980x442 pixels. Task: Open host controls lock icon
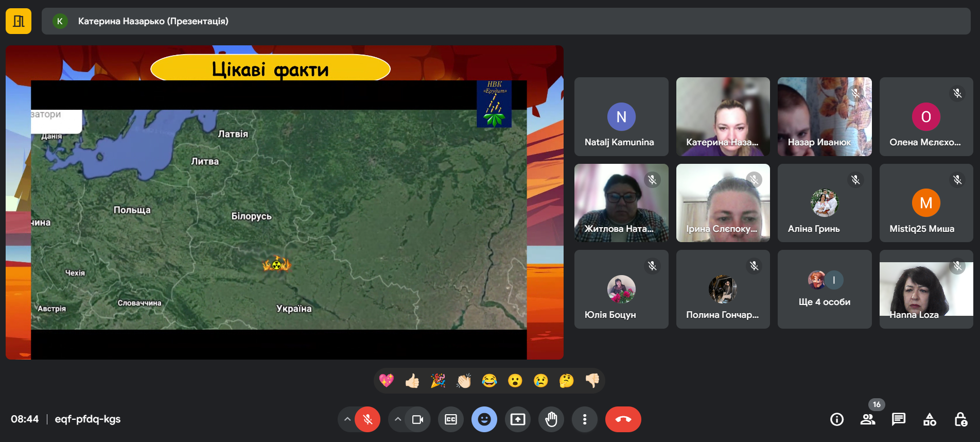960,419
